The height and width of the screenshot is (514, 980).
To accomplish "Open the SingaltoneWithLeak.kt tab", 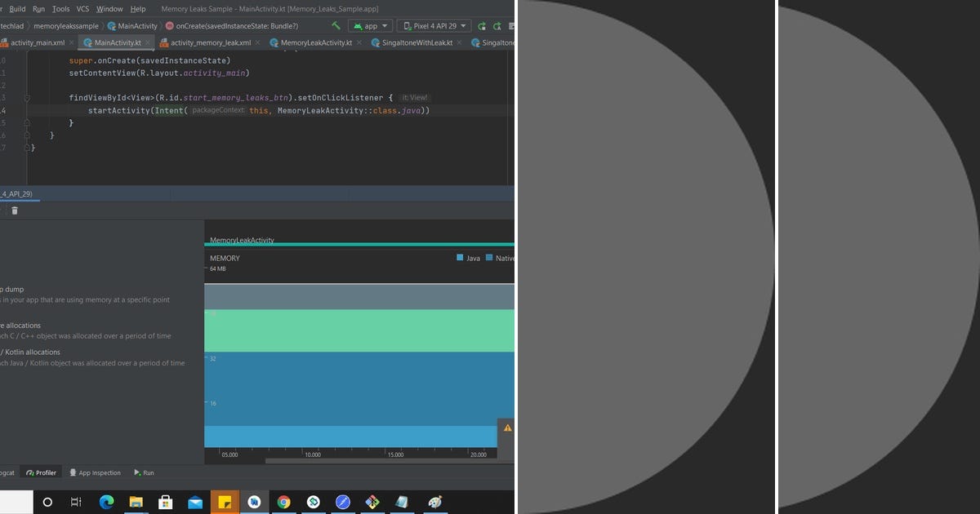I will click(x=416, y=42).
